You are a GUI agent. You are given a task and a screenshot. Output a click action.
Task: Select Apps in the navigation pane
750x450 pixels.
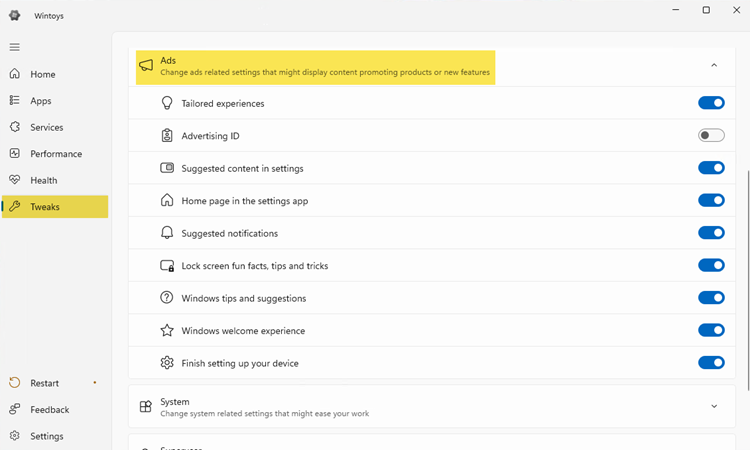(x=40, y=101)
